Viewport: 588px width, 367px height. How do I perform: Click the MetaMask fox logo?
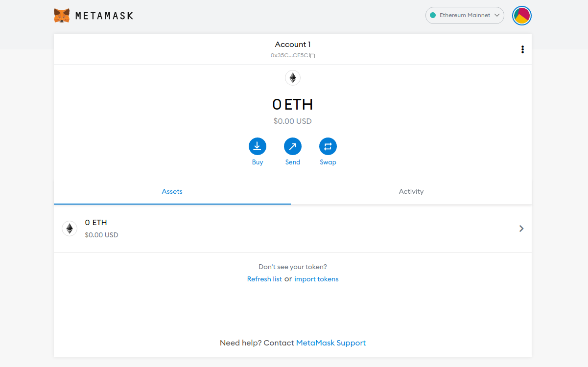click(x=61, y=15)
